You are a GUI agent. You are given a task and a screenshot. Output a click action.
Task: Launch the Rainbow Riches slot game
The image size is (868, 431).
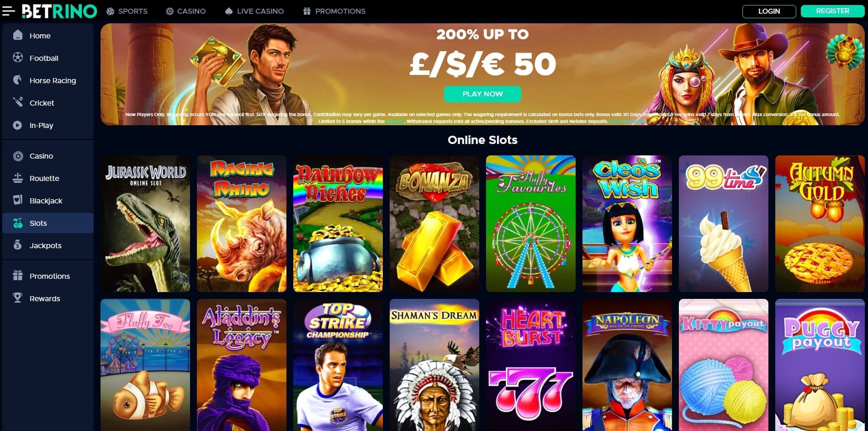pyautogui.click(x=338, y=223)
